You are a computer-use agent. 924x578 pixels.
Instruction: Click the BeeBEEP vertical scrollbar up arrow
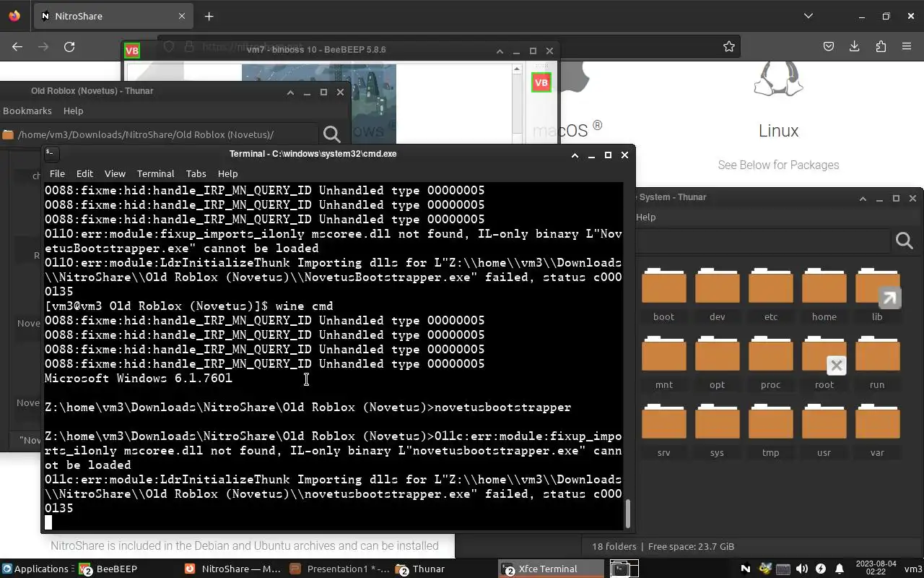point(517,69)
